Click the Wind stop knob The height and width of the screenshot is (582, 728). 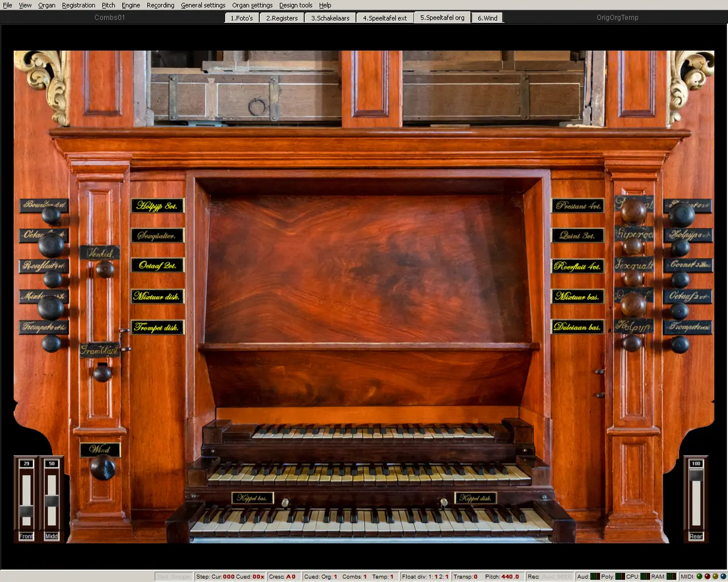pyautogui.click(x=102, y=468)
